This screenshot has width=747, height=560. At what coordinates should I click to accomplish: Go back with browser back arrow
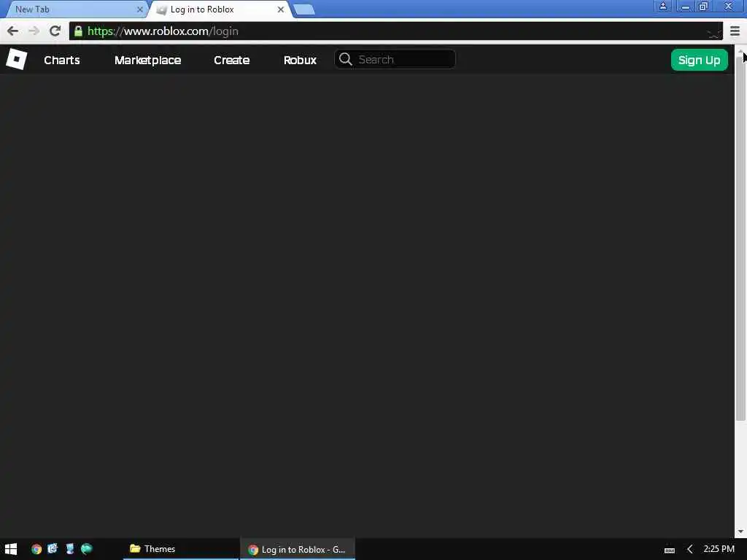point(13,31)
